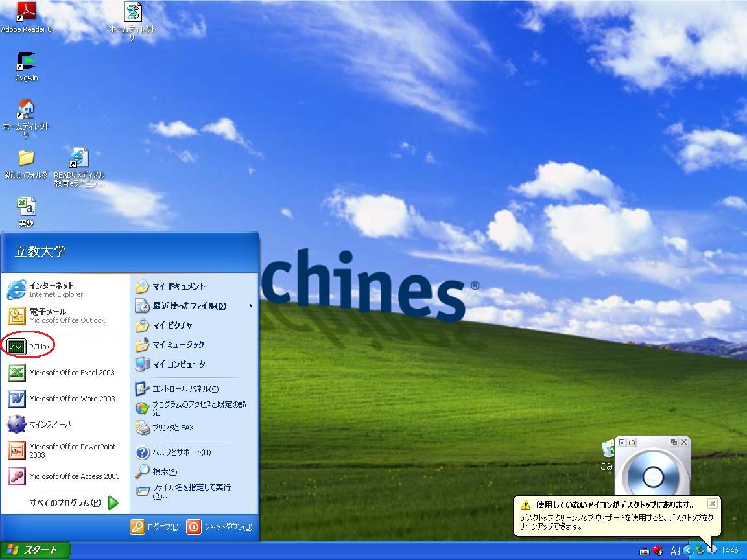
Task: Click the IME input mode 'A' indicator
Action: (x=674, y=551)
